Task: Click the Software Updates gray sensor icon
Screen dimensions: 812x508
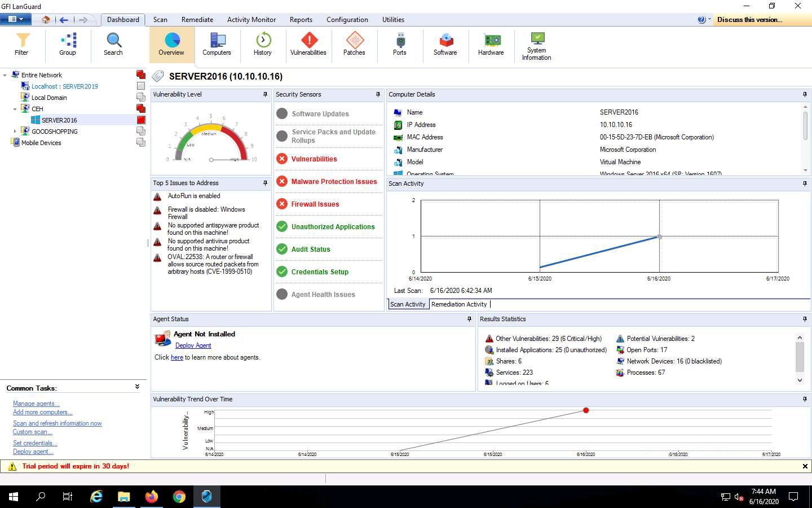Action: [x=282, y=113]
